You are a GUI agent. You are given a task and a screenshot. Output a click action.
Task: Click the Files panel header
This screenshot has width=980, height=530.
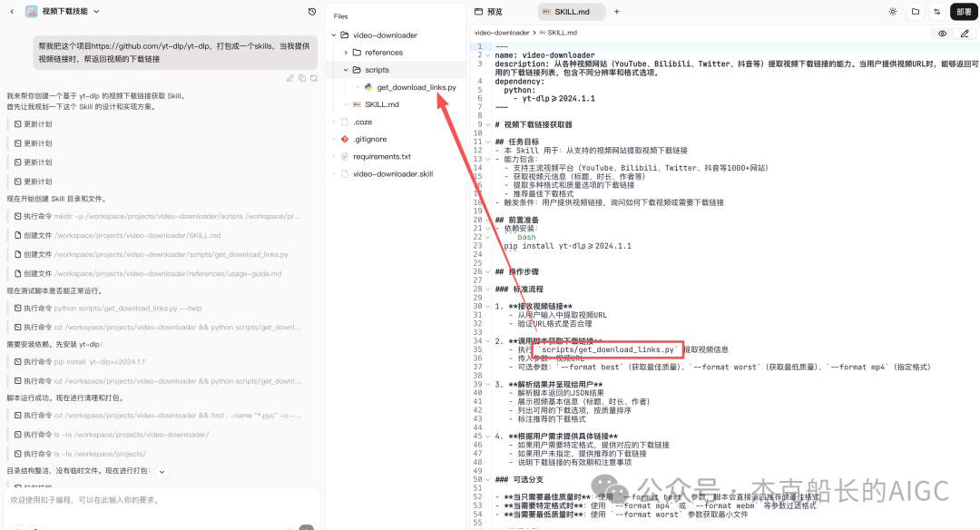pyautogui.click(x=340, y=16)
